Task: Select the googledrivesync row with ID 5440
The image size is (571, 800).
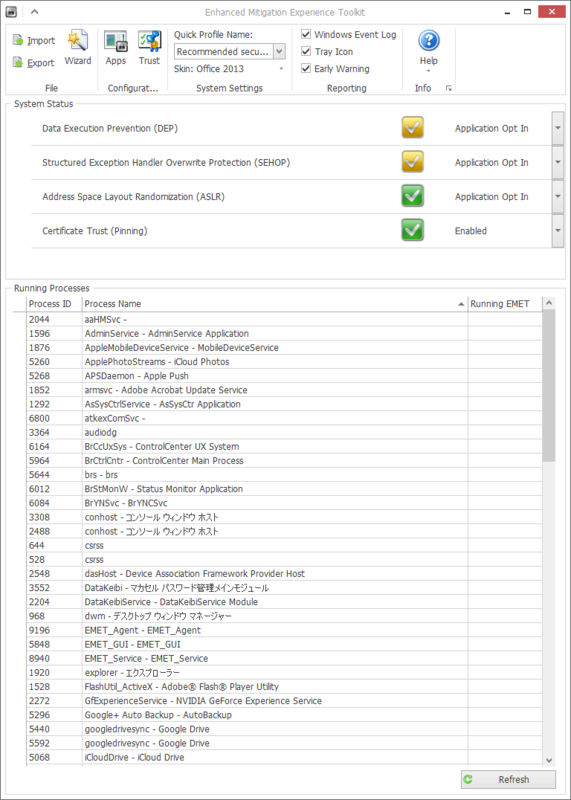Action: (285, 729)
